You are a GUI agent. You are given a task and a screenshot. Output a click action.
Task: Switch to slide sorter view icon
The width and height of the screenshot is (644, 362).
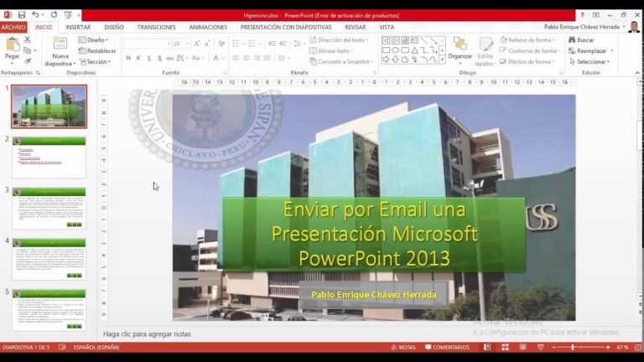[505, 347]
